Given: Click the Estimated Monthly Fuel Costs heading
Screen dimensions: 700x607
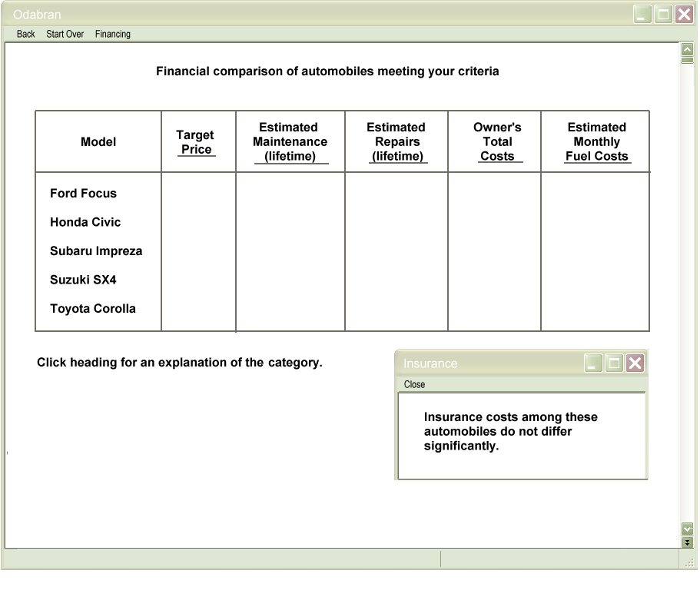Looking at the screenshot, I should pyautogui.click(x=597, y=141).
